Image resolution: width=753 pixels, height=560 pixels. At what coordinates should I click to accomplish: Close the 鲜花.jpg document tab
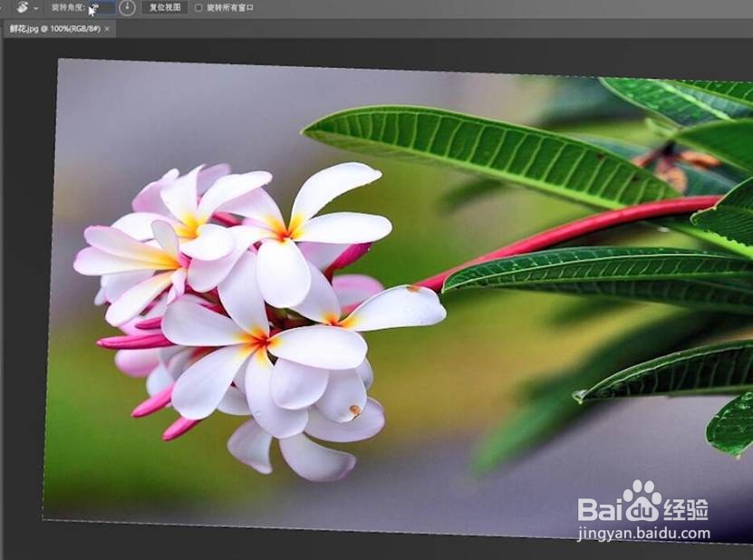(x=107, y=29)
